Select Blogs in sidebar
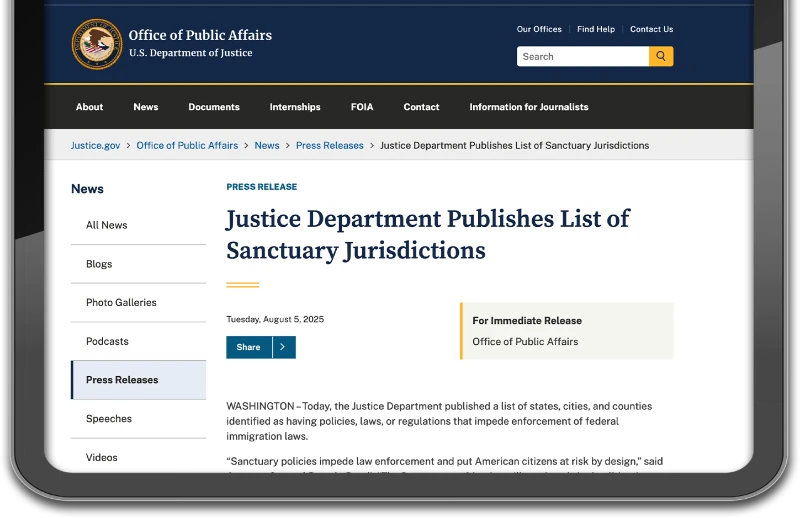This screenshot has height=518, width=800. (x=138, y=264)
